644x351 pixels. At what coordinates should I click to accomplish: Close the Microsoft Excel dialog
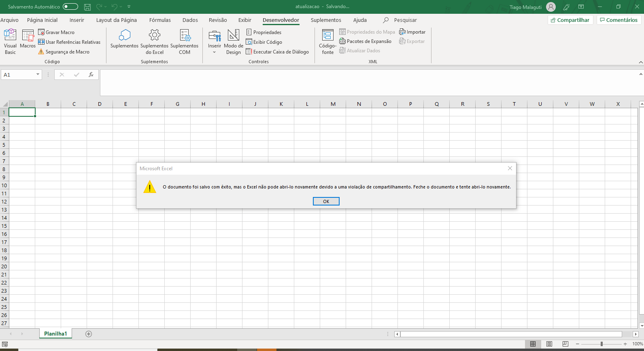(x=510, y=168)
